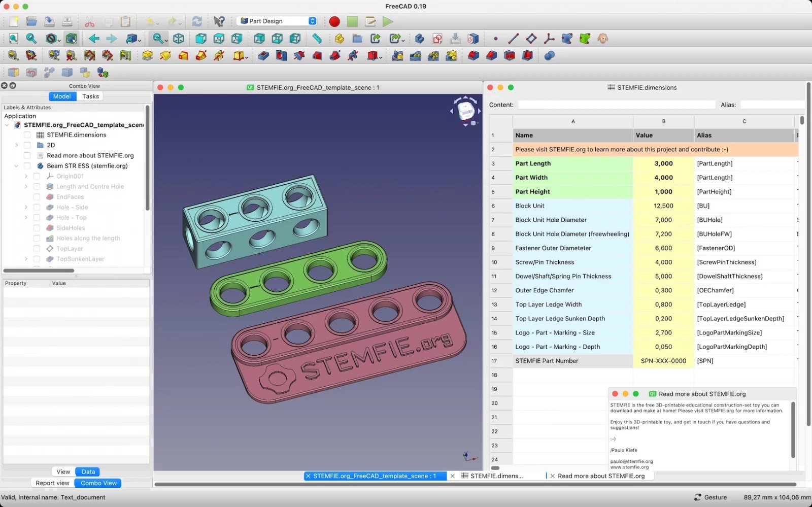Click the spreadsheet Content input field
812x507 pixels.
coord(616,105)
